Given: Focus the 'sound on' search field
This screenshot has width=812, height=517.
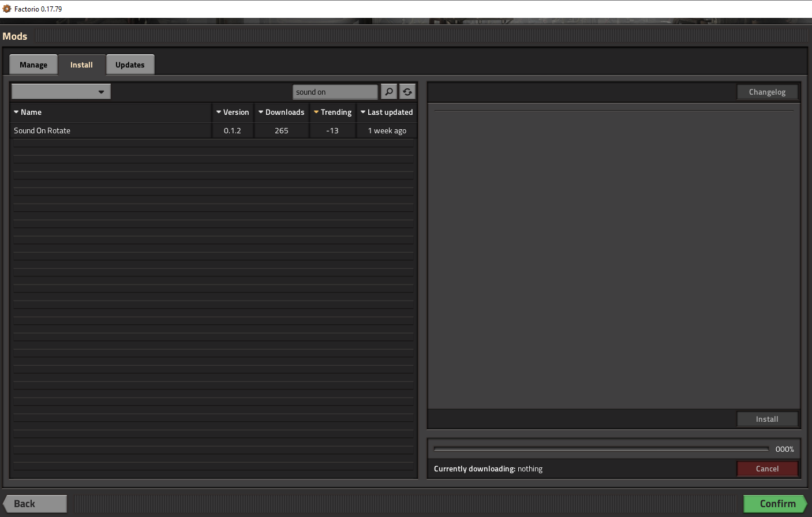Looking at the screenshot, I should [x=335, y=92].
